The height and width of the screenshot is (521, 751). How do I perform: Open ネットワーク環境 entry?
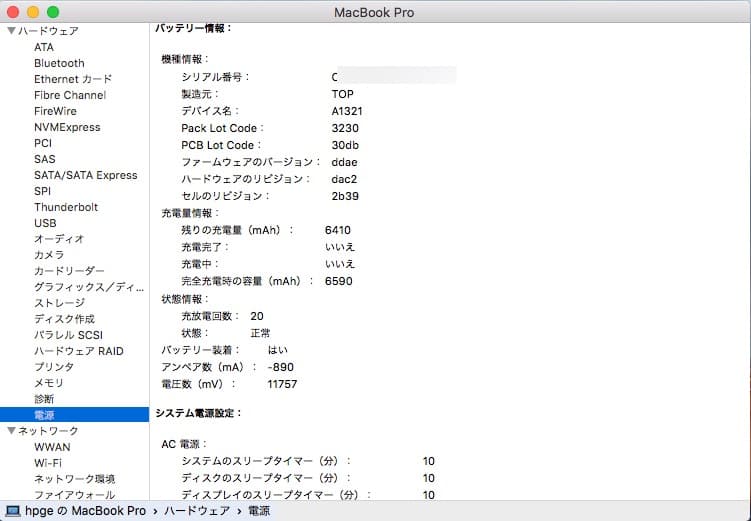[x=74, y=479]
